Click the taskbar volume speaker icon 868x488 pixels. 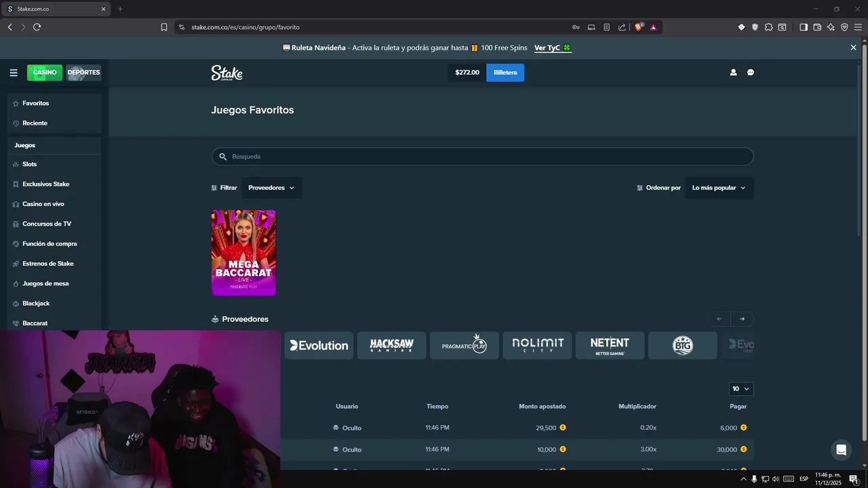tap(776, 479)
